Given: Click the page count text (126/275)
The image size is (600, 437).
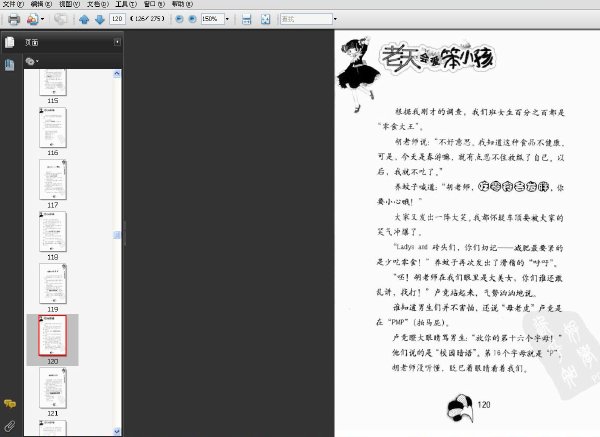Looking at the screenshot, I should [147, 19].
